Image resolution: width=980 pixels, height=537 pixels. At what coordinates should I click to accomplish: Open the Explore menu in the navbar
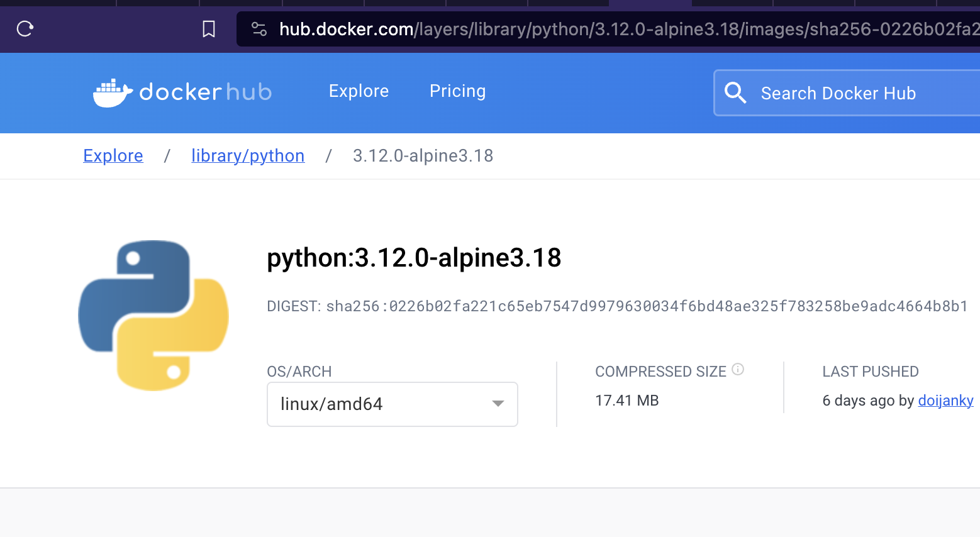click(359, 91)
